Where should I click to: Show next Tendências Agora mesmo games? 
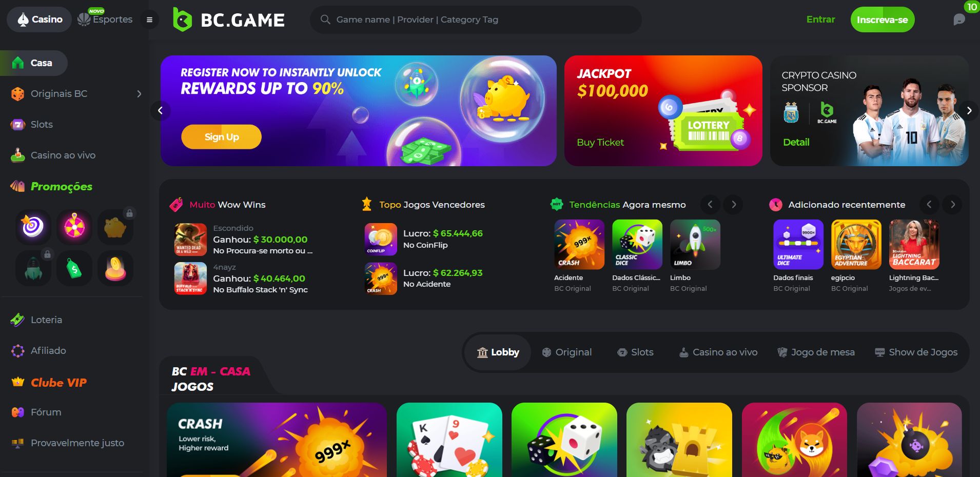coord(734,205)
